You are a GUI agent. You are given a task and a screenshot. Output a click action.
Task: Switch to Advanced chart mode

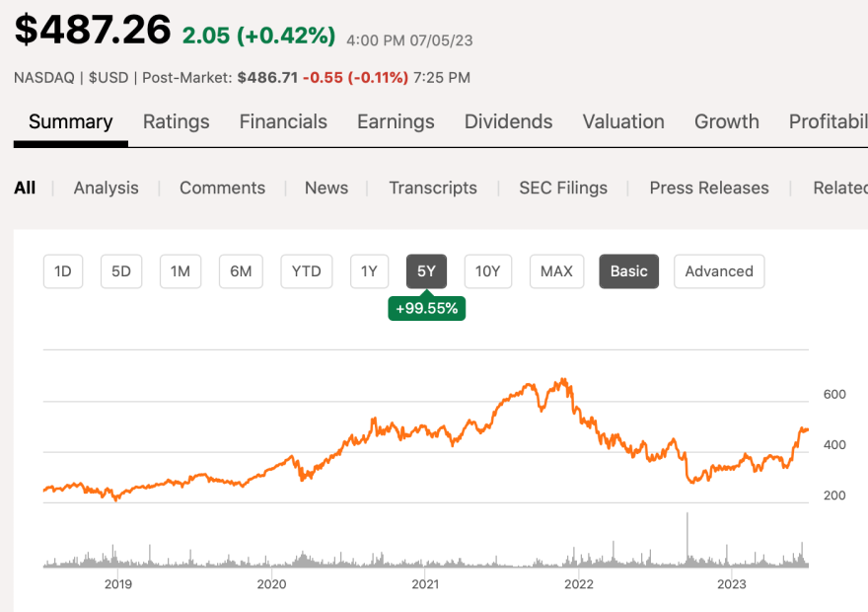[x=719, y=271]
